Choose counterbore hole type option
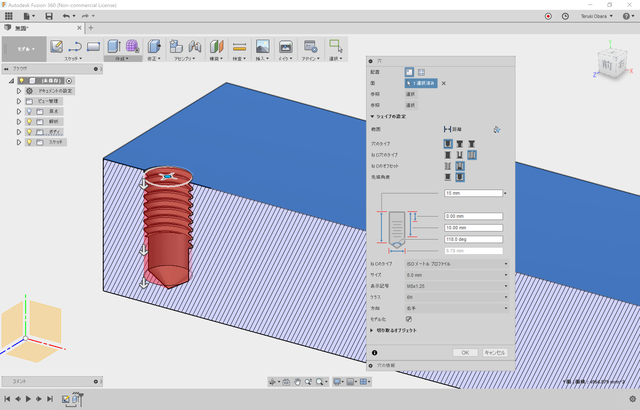 coord(460,144)
